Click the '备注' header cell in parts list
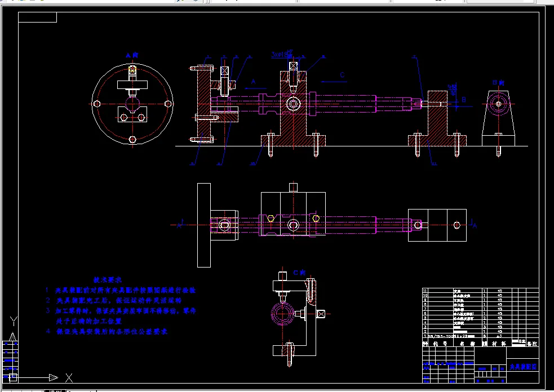This screenshot has width=554, height=392. (532, 344)
